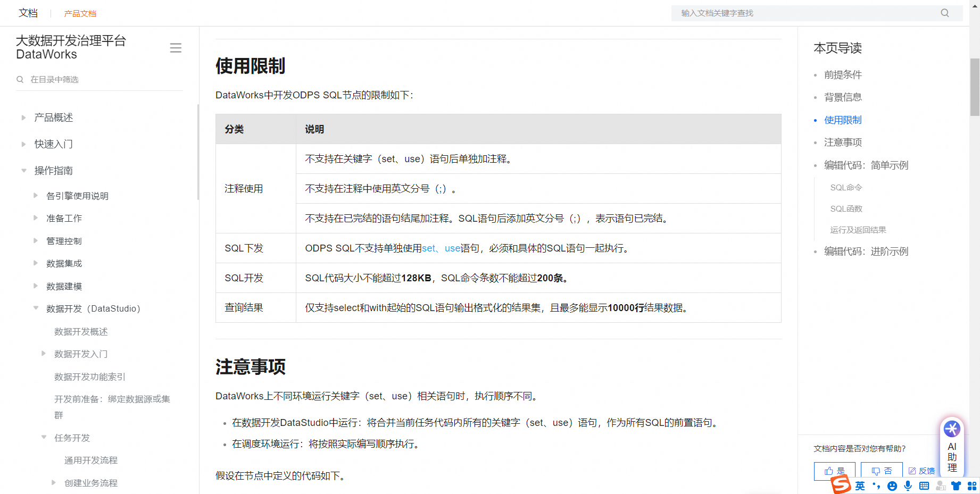The image size is (980, 494).
Task: Toggle the punctuation mode icon in the IME bar
Action: (876, 485)
